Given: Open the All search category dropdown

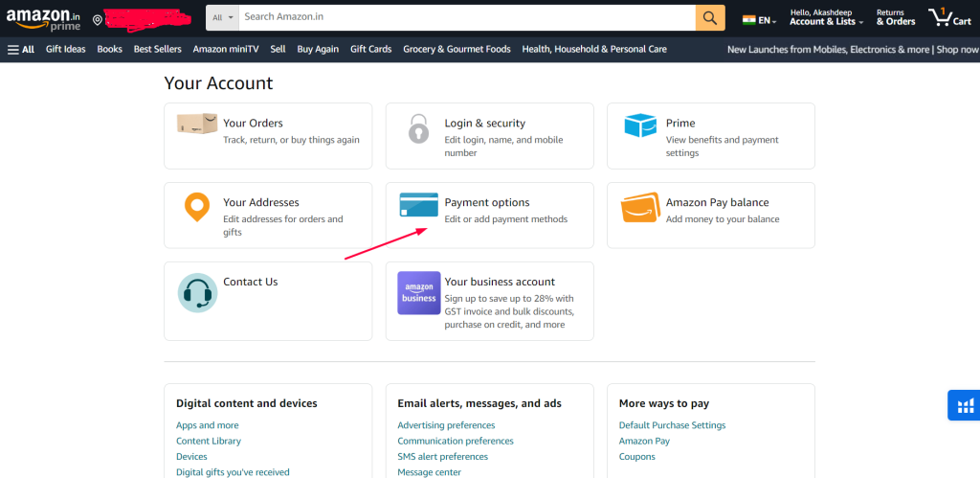Looking at the screenshot, I should click(222, 17).
